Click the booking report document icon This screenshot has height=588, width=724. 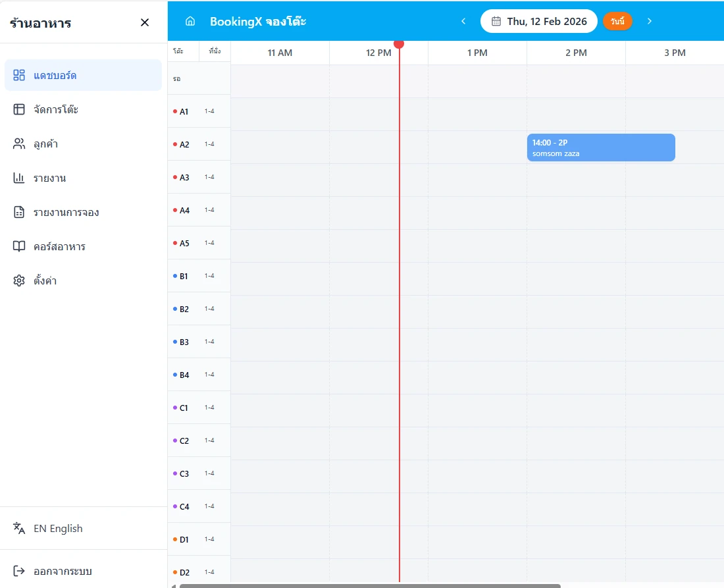click(19, 212)
